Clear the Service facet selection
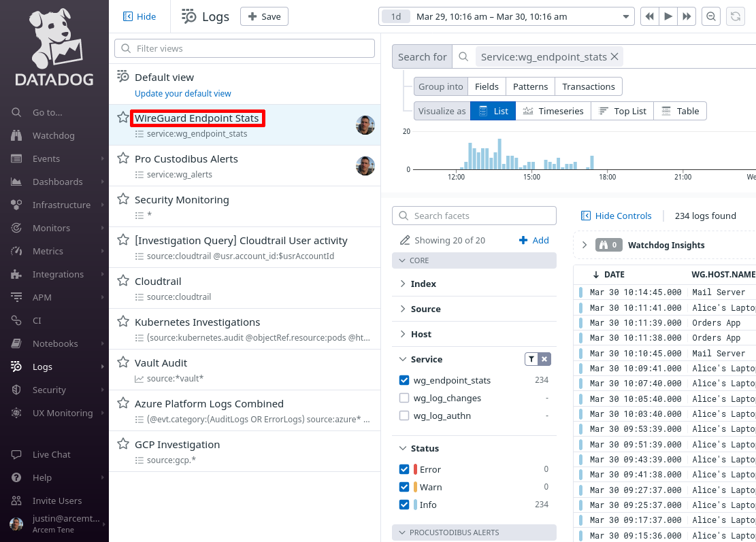 click(544, 359)
